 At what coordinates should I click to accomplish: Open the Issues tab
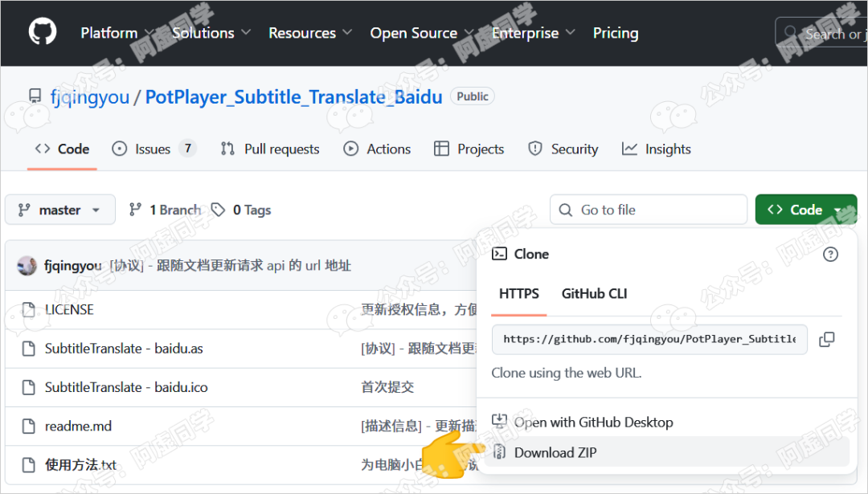[154, 149]
